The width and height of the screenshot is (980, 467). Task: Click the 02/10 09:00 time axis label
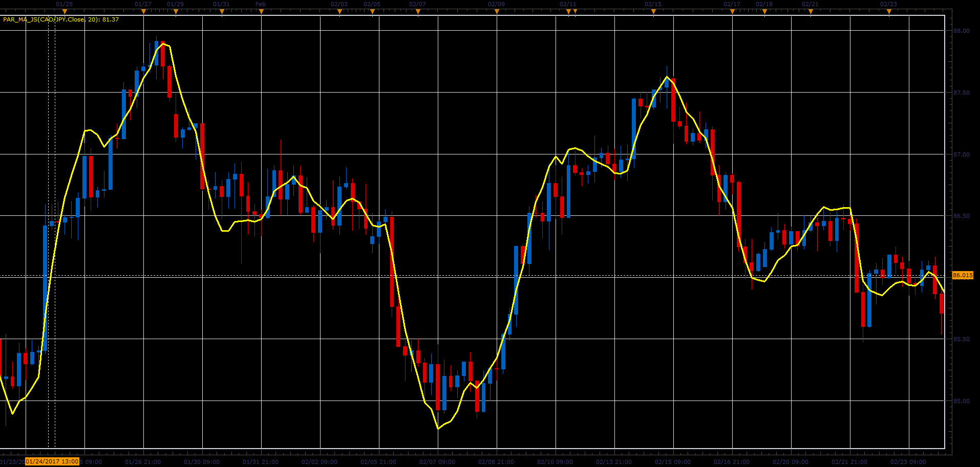pos(555,462)
